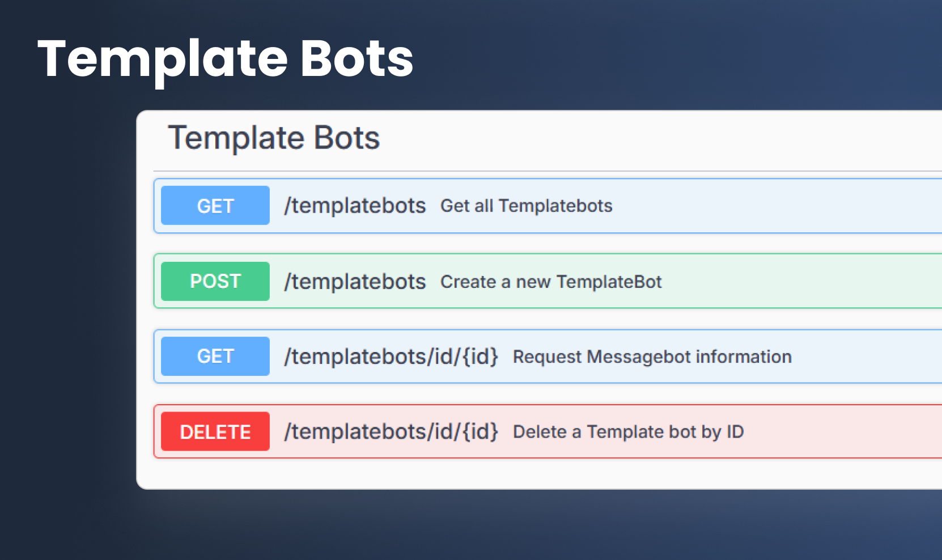Click the green POST endpoint panel background
942x560 pixels.
pyautogui.click(x=794, y=281)
